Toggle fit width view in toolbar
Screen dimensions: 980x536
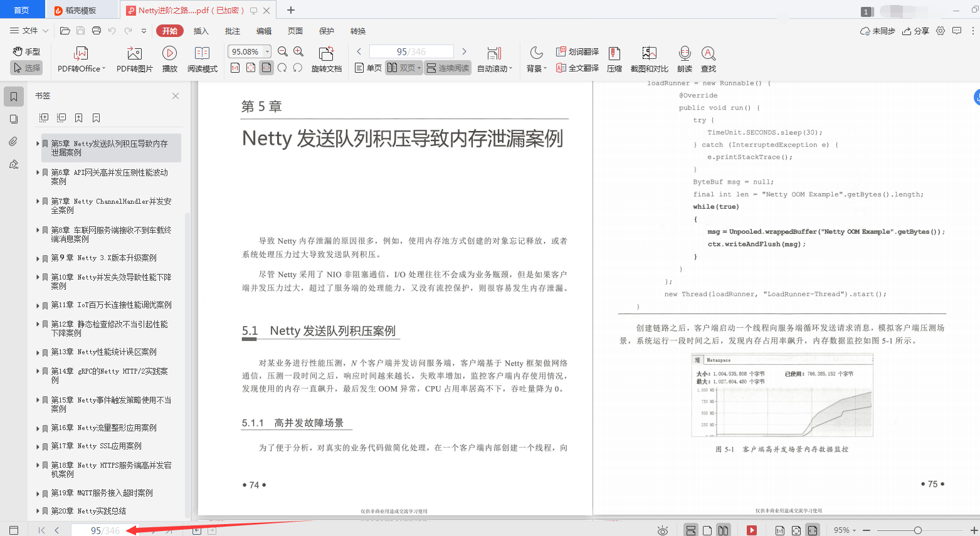click(266, 68)
